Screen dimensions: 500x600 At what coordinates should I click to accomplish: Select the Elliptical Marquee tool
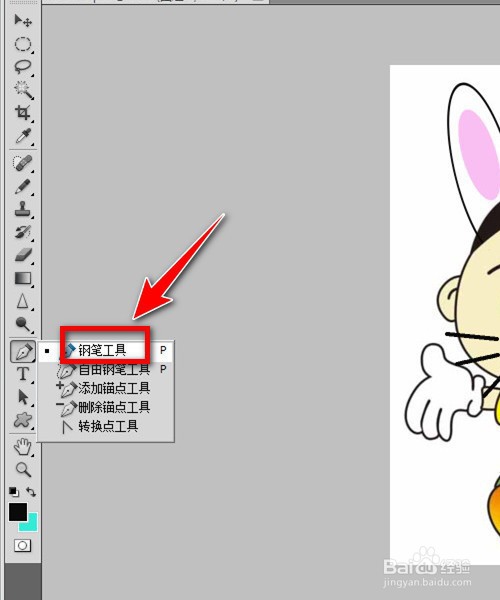point(23,44)
